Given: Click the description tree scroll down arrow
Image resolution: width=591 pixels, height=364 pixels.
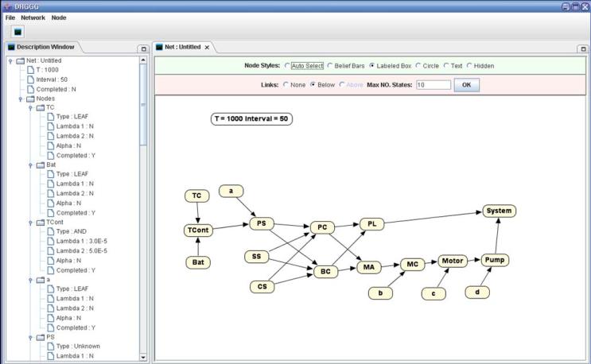Looking at the screenshot, I should coord(143,358).
